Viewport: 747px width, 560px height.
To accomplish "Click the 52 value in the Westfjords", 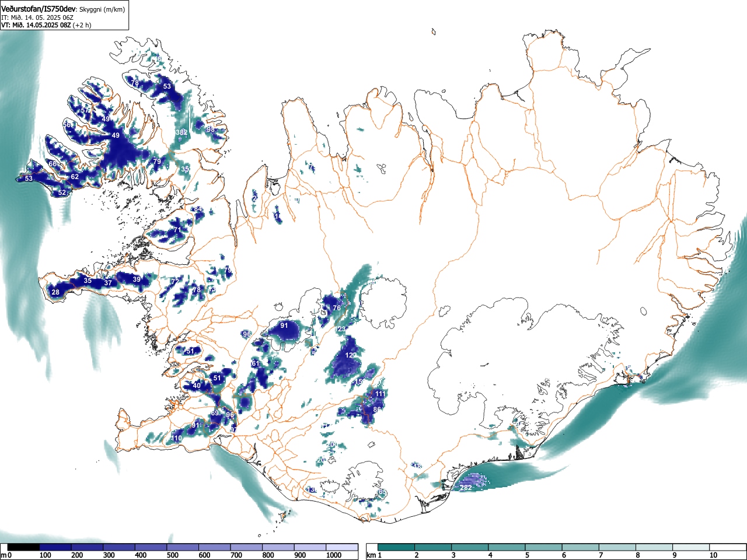I will [62, 192].
